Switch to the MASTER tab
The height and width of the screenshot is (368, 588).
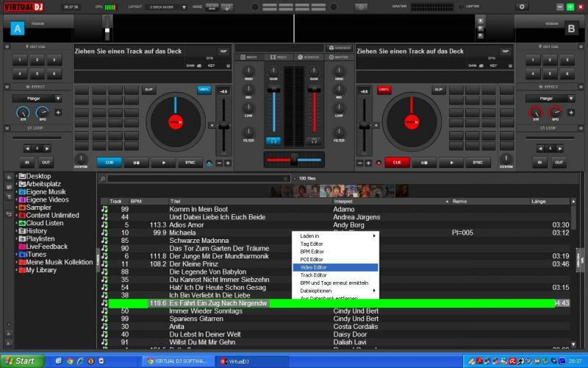point(338,57)
